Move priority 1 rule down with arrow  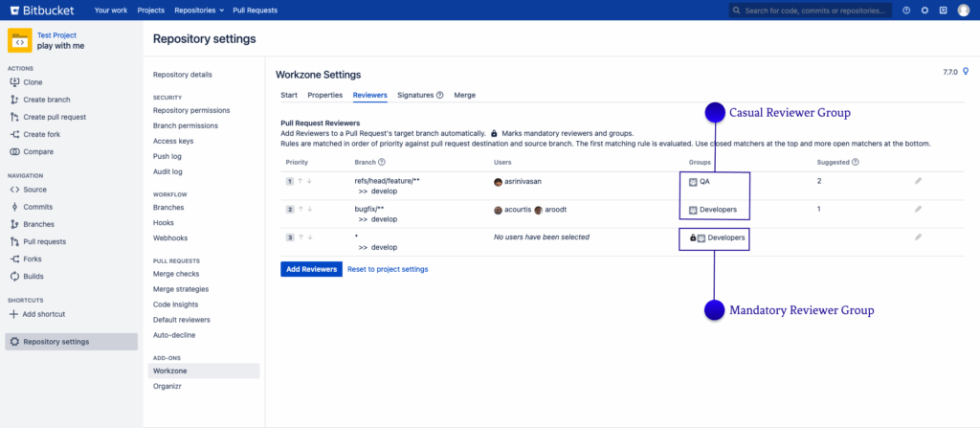tap(309, 181)
